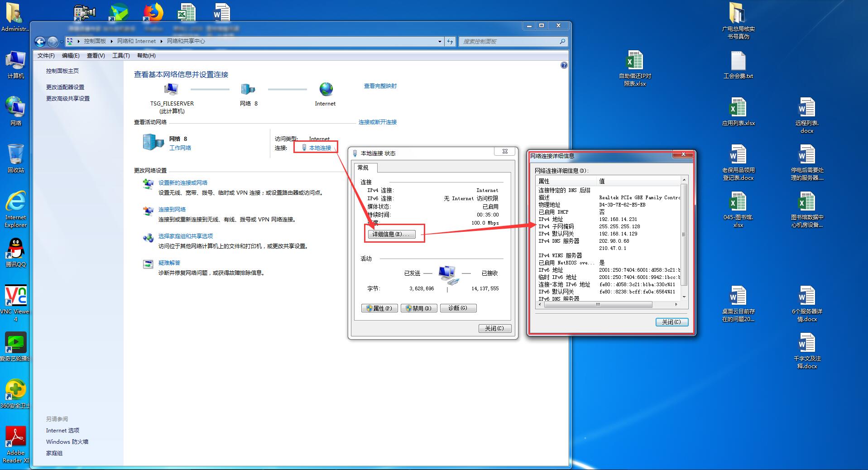Click the forward navigation arrow

tap(52, 42)
